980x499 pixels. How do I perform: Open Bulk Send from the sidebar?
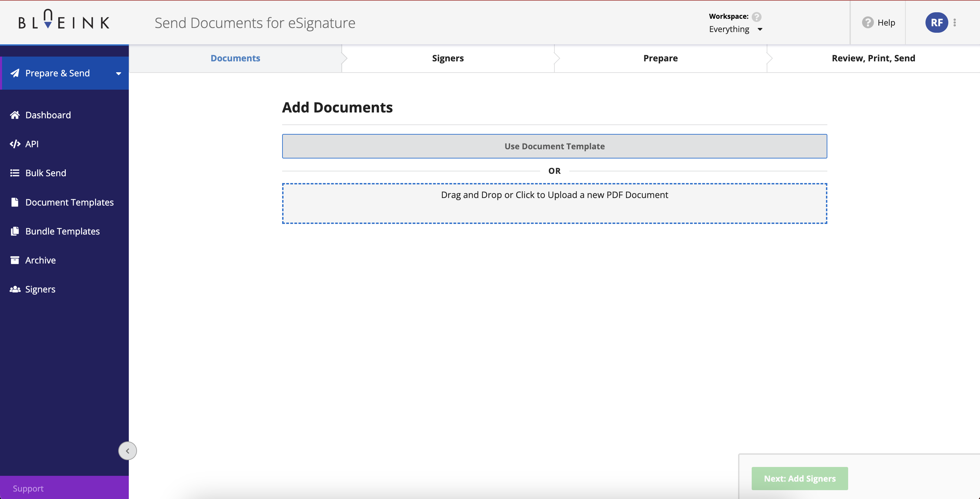pos(46,172)
